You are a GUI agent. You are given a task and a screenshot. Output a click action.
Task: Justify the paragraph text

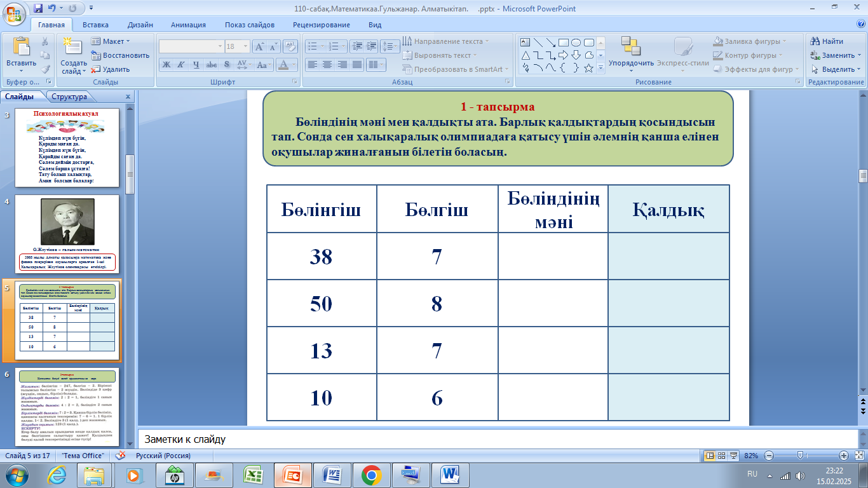coord(357,64)
